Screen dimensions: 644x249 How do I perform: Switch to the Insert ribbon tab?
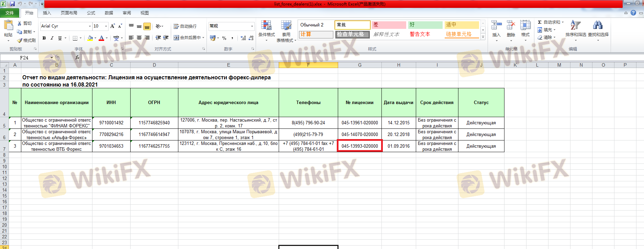[x=47, y=13]
